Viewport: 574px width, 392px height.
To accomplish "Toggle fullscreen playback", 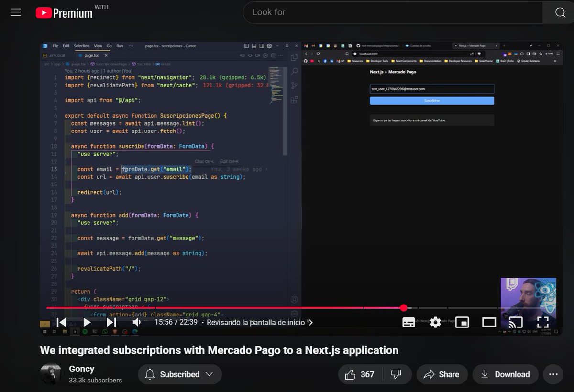I will coord(542,322).
